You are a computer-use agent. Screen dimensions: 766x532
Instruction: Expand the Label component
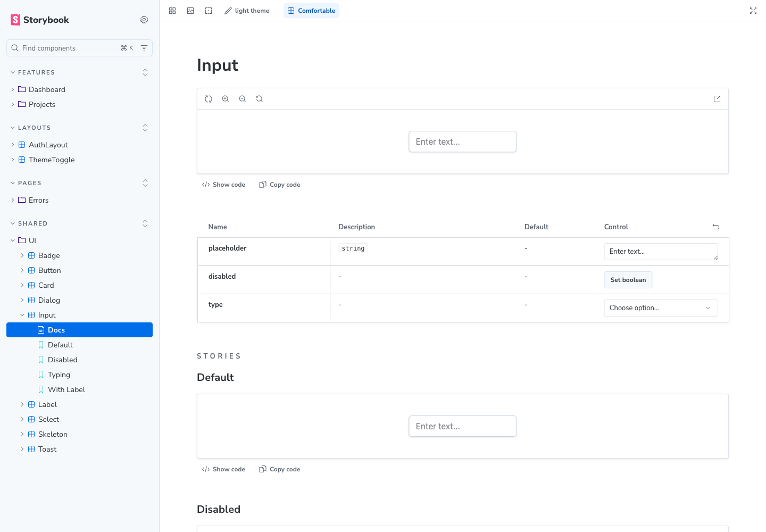click(79, 404)
